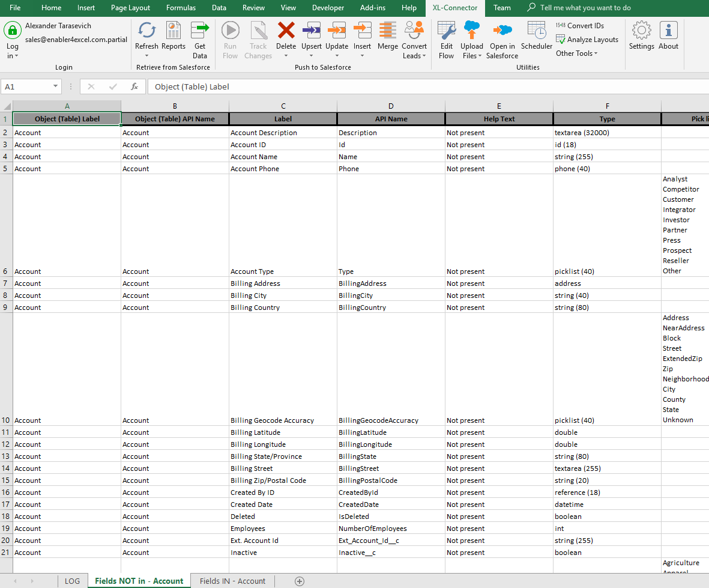Switch to the Team ribbon tab
Screen dimensions: 709x588
(x=502, y=8)
